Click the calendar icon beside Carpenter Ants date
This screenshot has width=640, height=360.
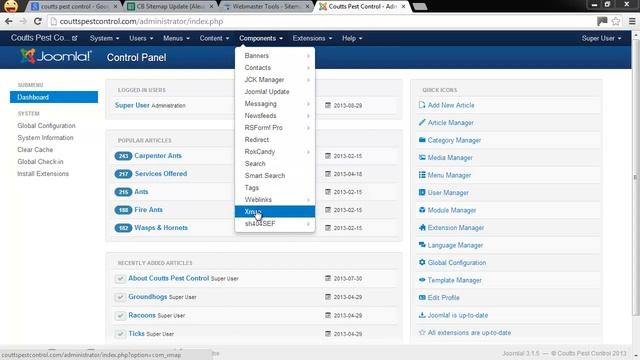328,156
